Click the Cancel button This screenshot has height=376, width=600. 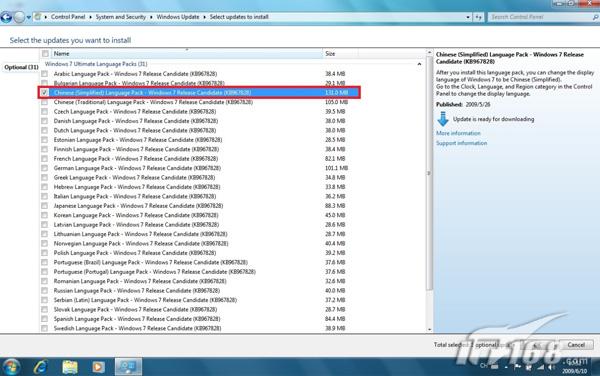pyautogui.click(x=576, y=345)
